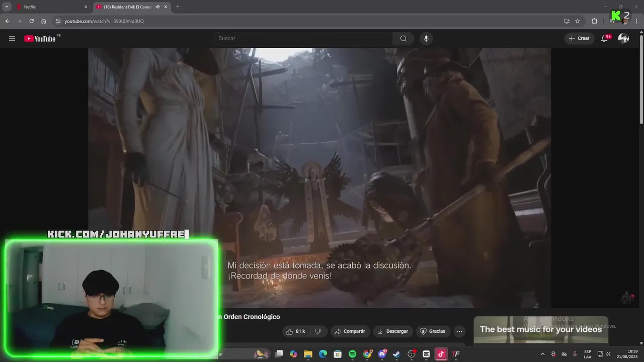644x362 pixels.
Task: Open Copilot from the taskbar
Action: (293, 354)
